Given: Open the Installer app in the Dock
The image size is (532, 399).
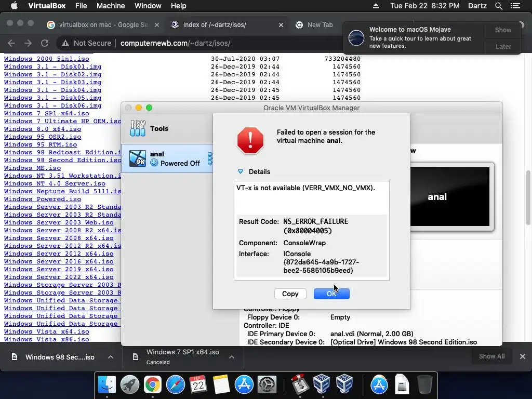Looking at the screenshot, I should tap(300, 385).
